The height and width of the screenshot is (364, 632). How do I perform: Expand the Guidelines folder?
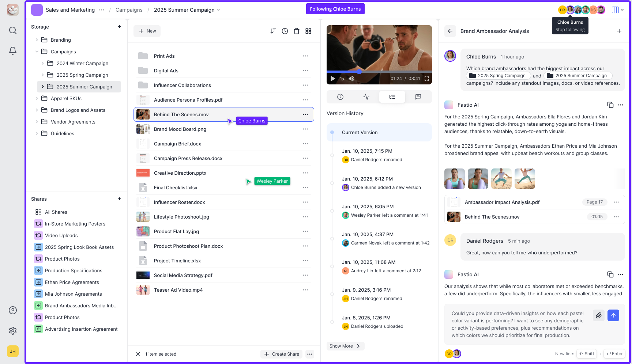pos(37,133)
